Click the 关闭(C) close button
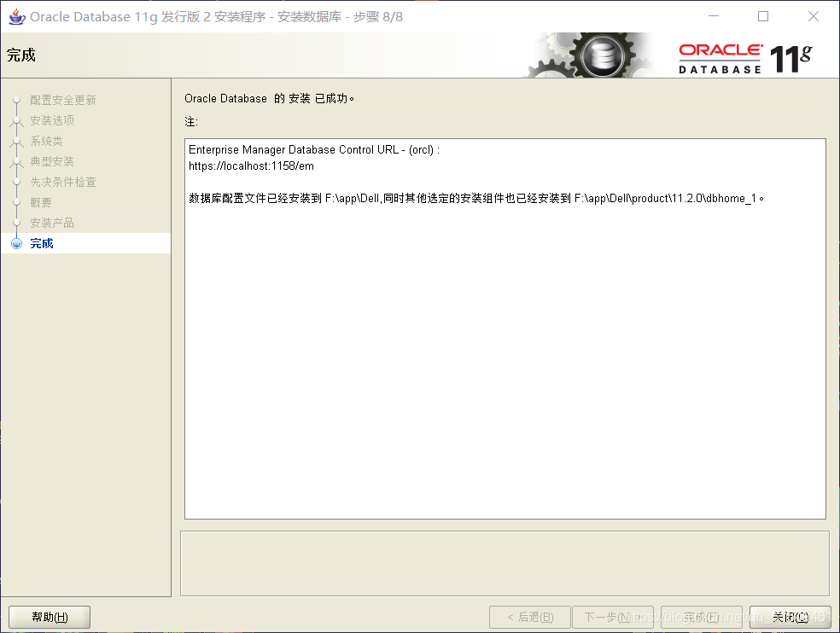840x633 pixels. point(790,618)
